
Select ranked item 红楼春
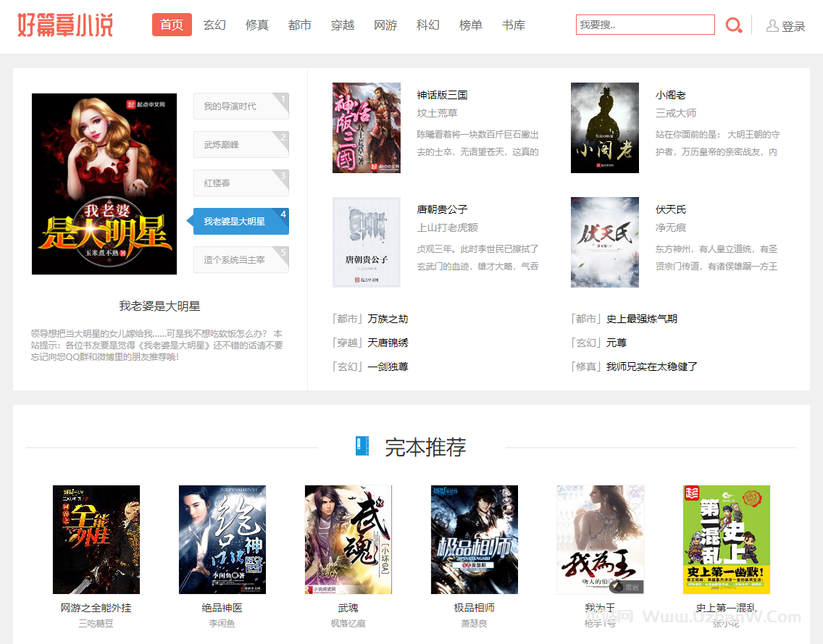[x=241, y=183]
